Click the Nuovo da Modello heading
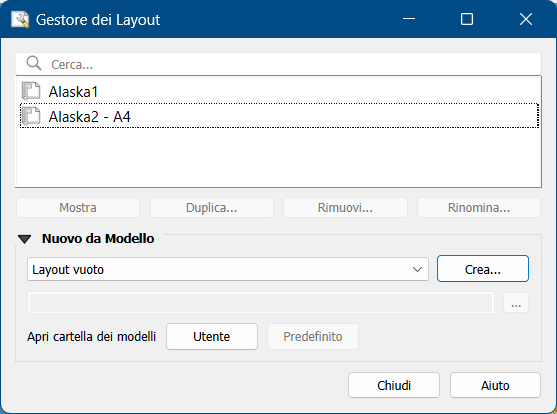Viewport: 557px width, 414px height. 98,238
